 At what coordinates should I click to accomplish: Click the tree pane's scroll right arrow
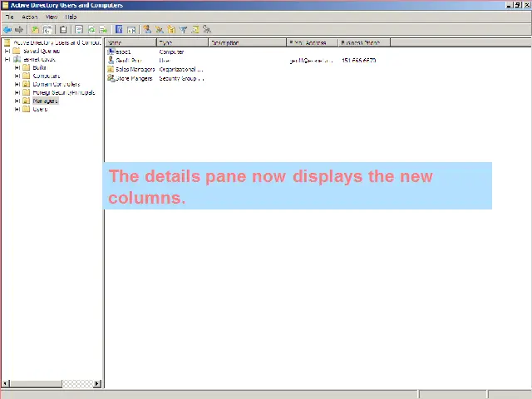(97, 384)
